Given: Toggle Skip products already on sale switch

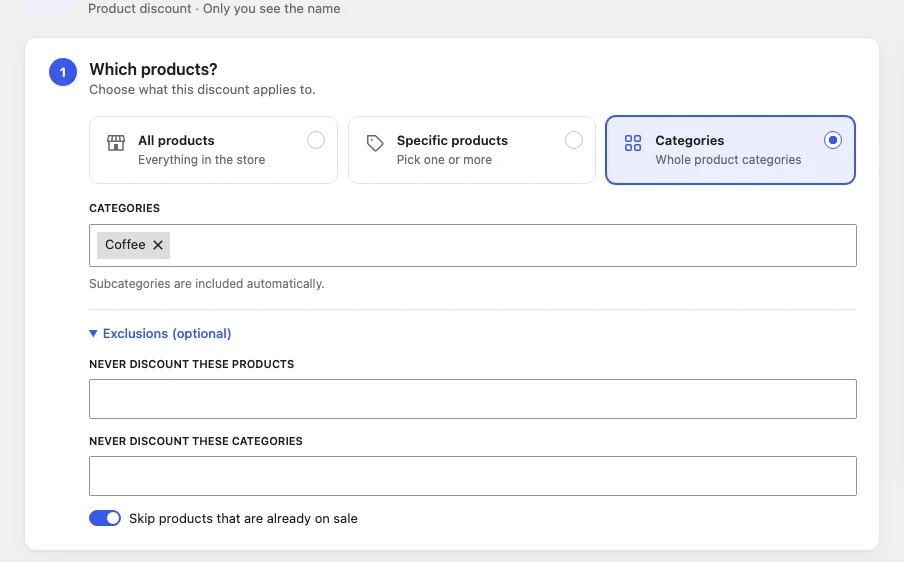Looking at the screenshot, I should (105, 518).
